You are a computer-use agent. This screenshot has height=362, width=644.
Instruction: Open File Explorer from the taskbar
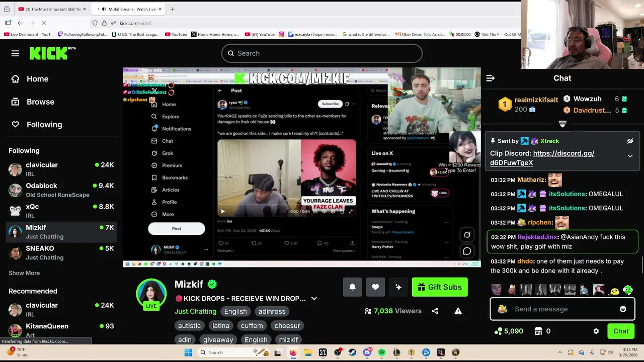(x=308, y=352)
